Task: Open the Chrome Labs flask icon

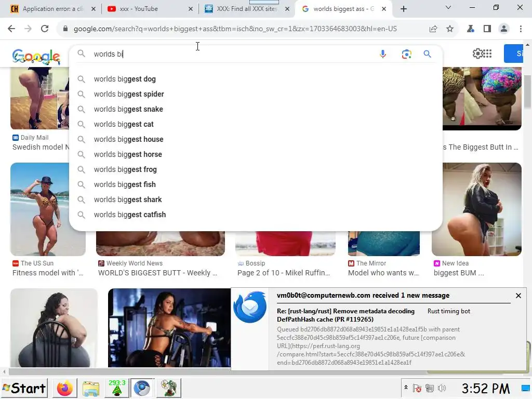Action: (x=471, y=29)
